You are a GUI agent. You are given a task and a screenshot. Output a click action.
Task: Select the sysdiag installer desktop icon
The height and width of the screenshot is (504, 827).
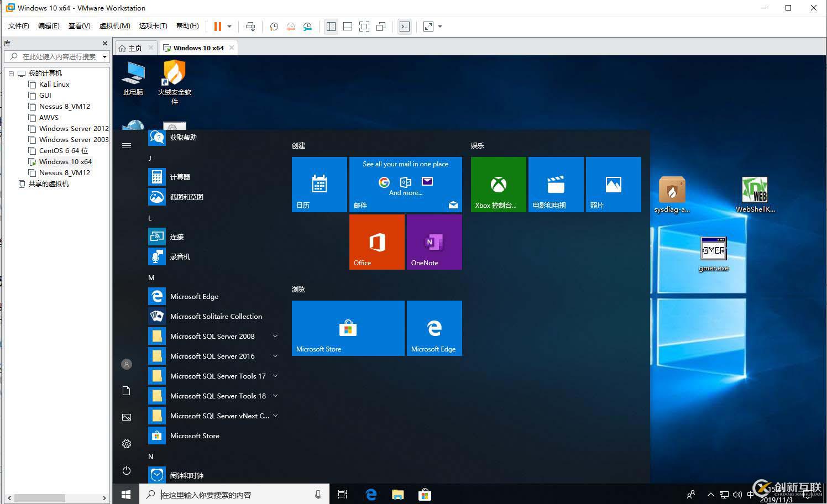(x=672, y=195)
